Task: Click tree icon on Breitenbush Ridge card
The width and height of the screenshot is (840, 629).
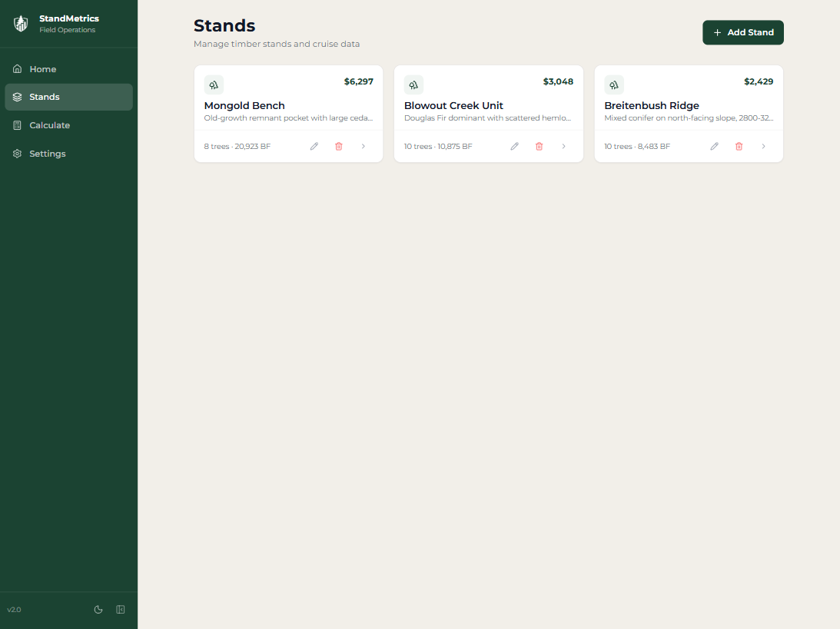Action: coord(614,84)
